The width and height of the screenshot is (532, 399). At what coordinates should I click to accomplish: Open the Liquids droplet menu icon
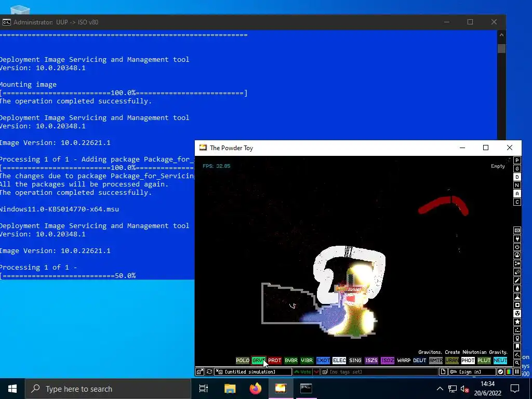click(x=517, y=288)
